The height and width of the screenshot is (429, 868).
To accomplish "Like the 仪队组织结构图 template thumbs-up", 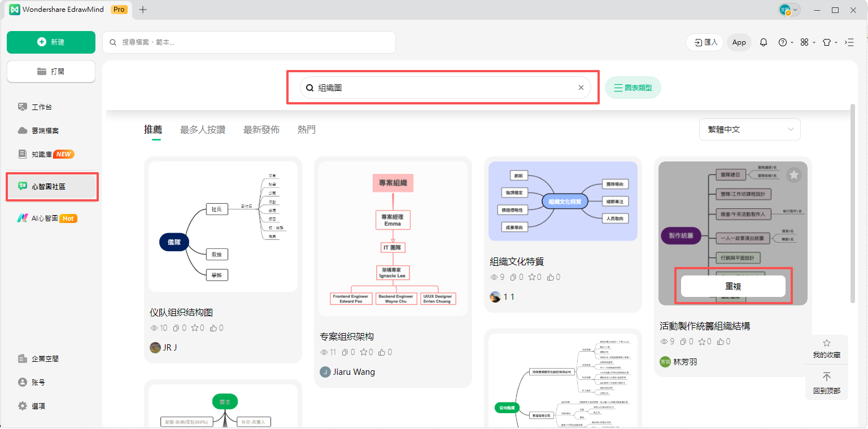I will [x=213, y=328].
